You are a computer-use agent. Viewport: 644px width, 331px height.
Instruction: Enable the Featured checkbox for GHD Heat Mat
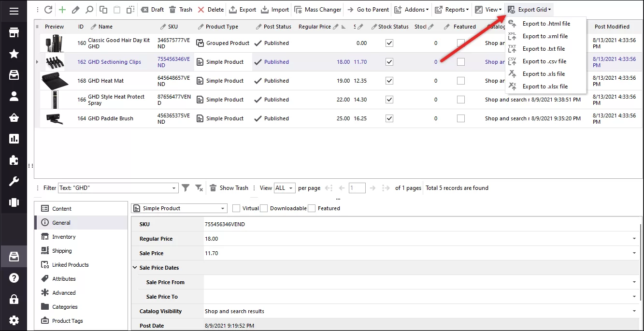[x=460, y=81]
